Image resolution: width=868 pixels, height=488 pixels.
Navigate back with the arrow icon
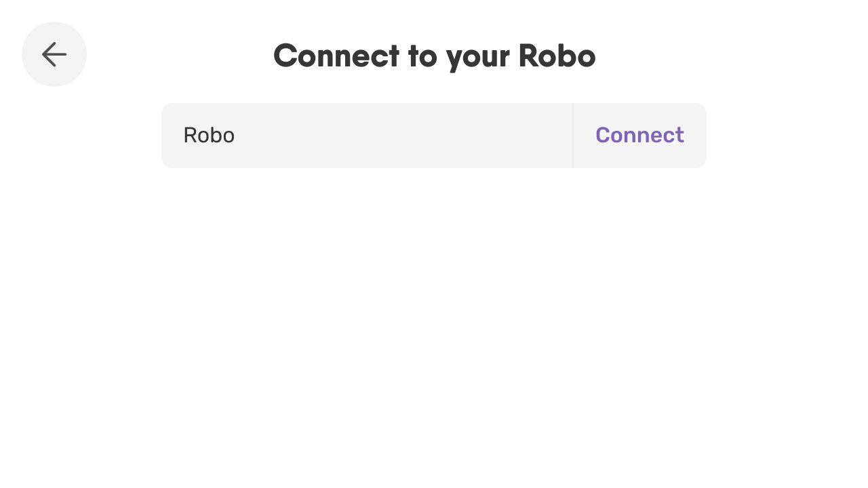point(54,54)
